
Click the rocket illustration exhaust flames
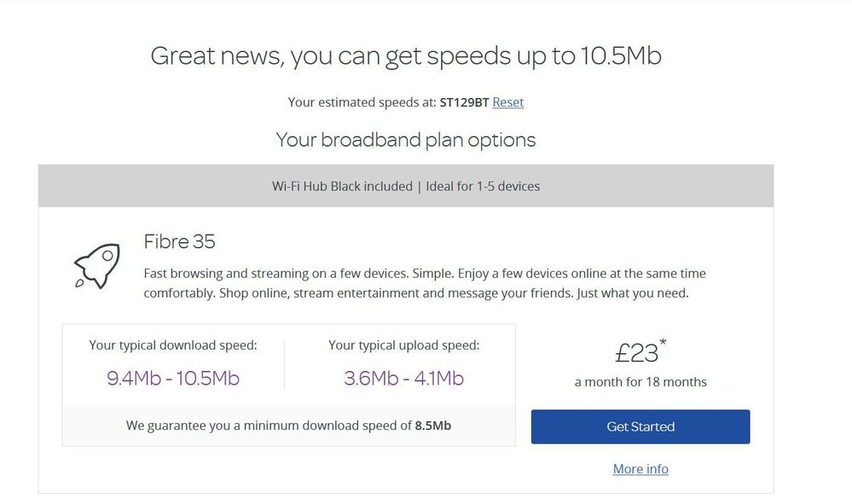coord(78,285)
